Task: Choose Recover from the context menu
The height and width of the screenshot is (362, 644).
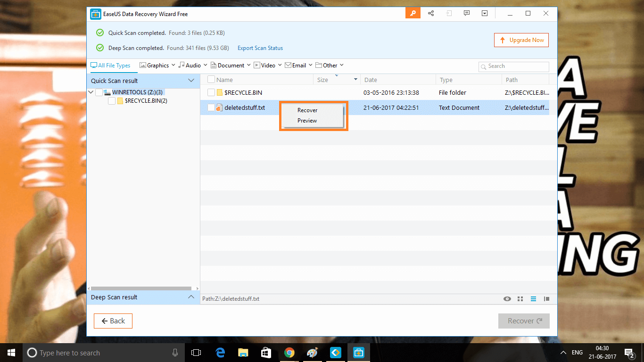Action: (x=307, y=110)
